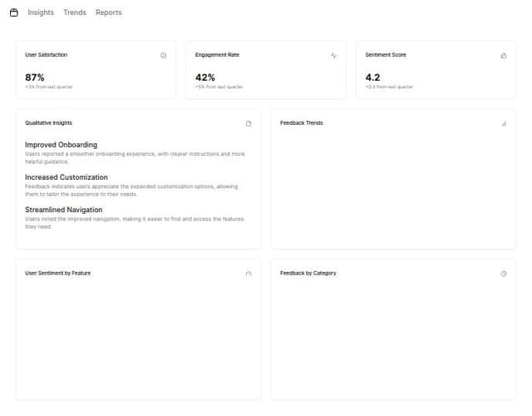Open the Insights navigation item

pos(41,12)
